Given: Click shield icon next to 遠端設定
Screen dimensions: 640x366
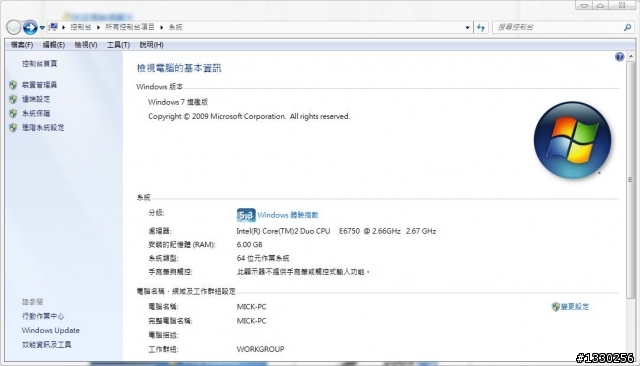Looking at the screenshot, I should pyautogui.click(x=13, y=99).
